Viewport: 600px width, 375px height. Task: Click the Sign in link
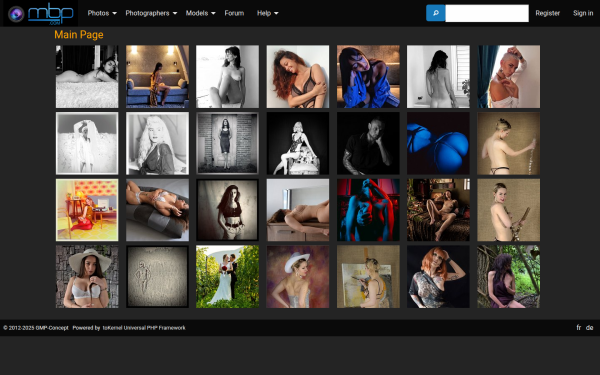(583, 13)
